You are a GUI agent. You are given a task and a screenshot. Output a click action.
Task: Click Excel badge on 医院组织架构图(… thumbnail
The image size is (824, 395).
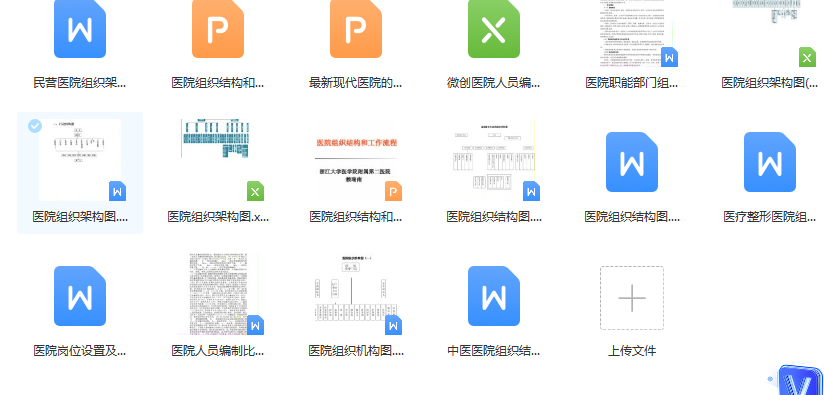(807, 57)
